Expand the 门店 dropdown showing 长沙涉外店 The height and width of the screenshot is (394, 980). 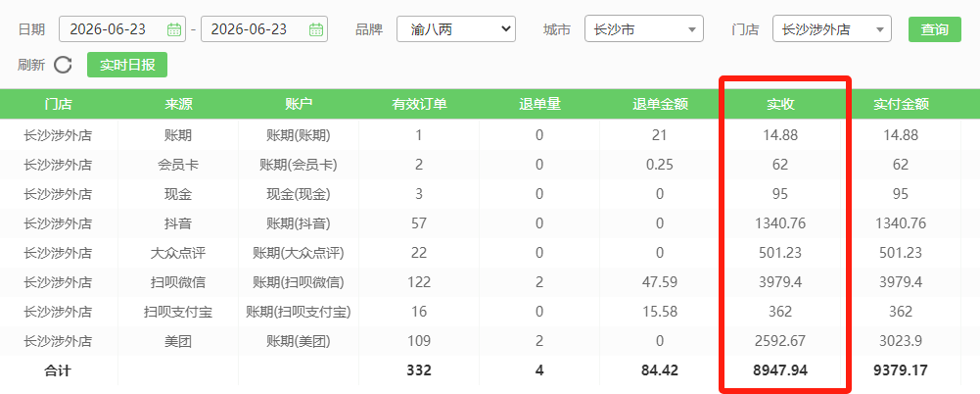coord(832,29)
